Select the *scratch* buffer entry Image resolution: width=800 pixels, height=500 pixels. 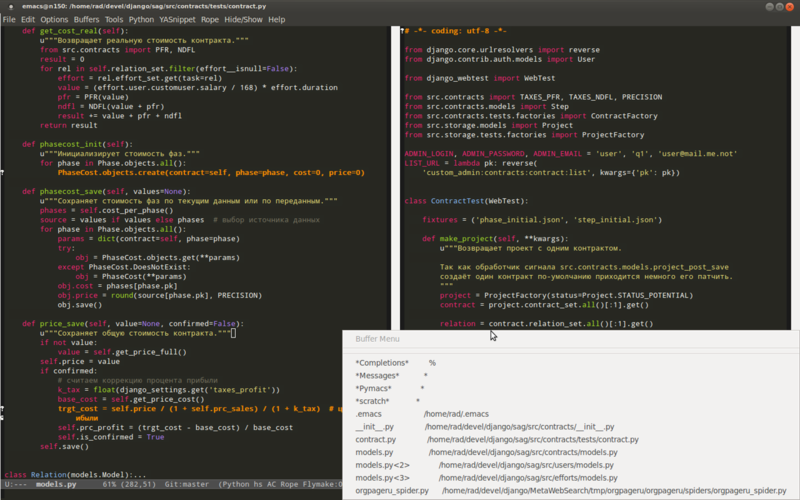click(x=570, y=401)
